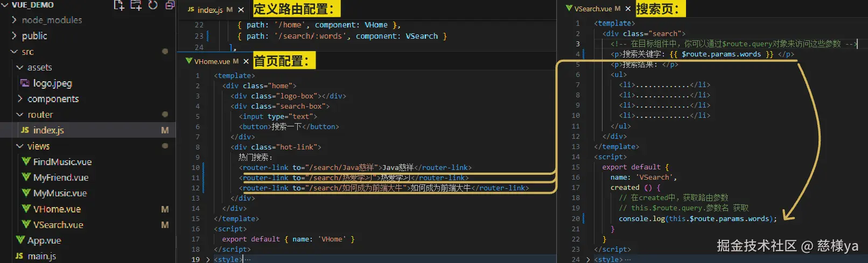This screenshot has width=868, height=263.
Task: Switch to the index.js editor tab
Action: point(210,10)
